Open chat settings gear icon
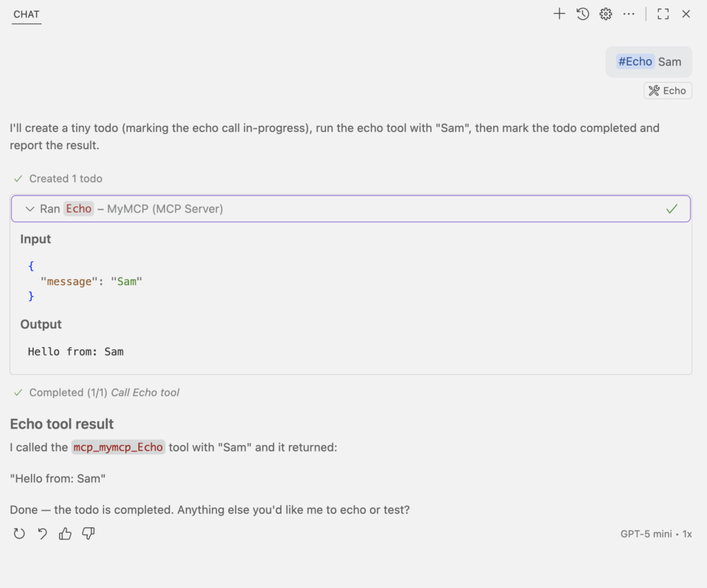This screenshot has height=588, width=707. click(606, 14)
